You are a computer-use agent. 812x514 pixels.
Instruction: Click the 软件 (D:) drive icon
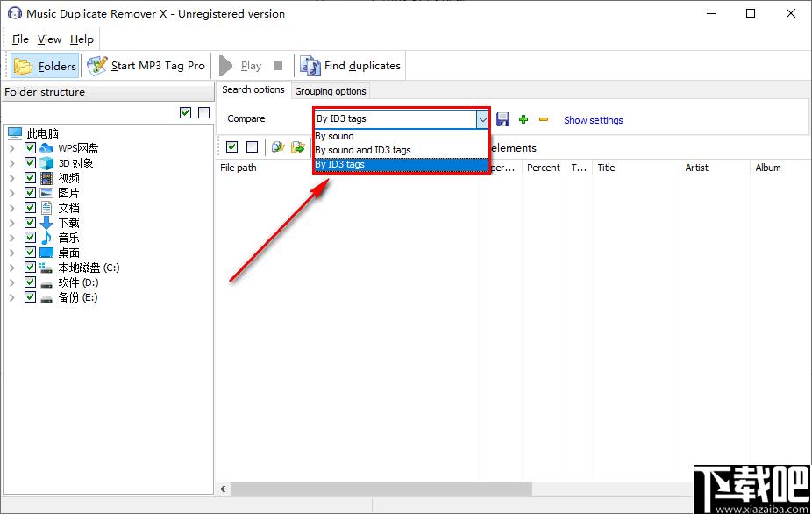46,283
